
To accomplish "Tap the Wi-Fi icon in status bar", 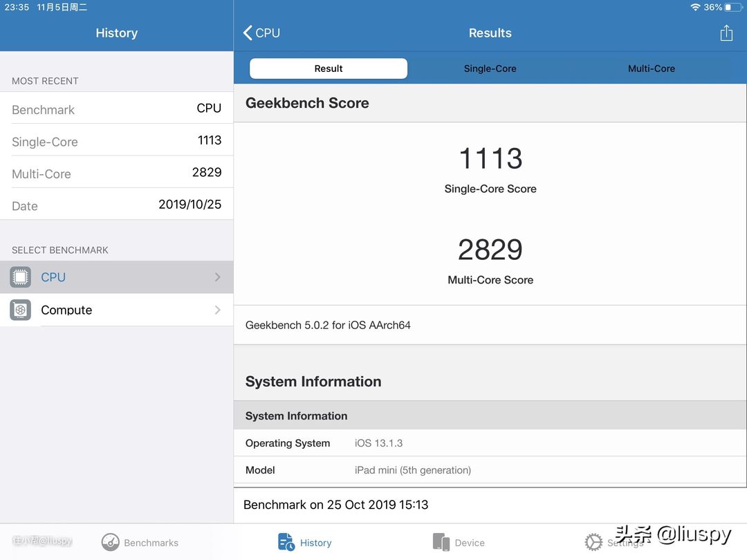I will click(695, 7).
